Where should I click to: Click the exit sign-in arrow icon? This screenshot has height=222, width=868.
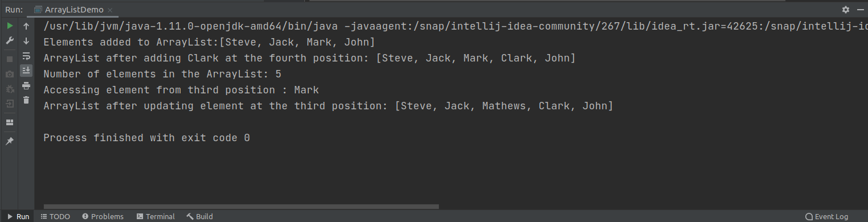coord(10,104)
